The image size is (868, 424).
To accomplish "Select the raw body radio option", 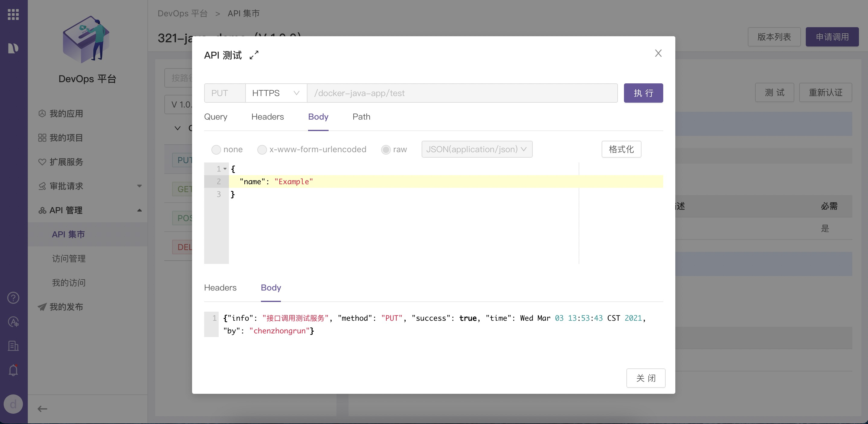I will [385, 150].
